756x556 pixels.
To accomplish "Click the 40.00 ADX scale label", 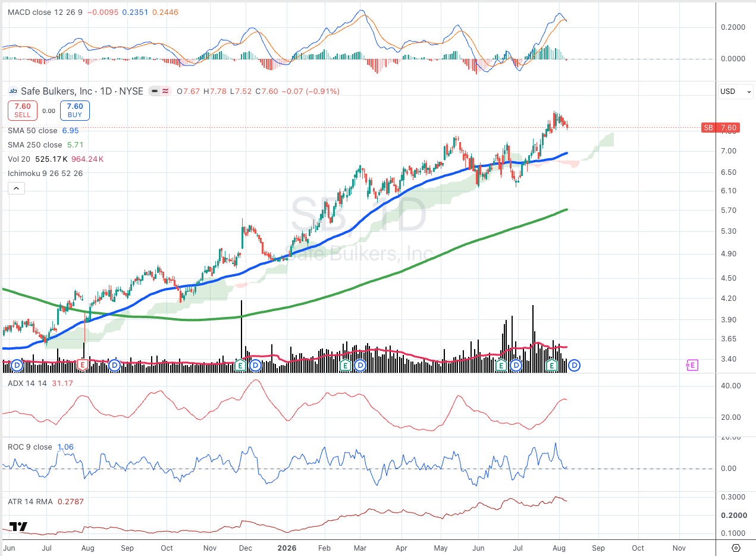I will [x=730, y=385].
